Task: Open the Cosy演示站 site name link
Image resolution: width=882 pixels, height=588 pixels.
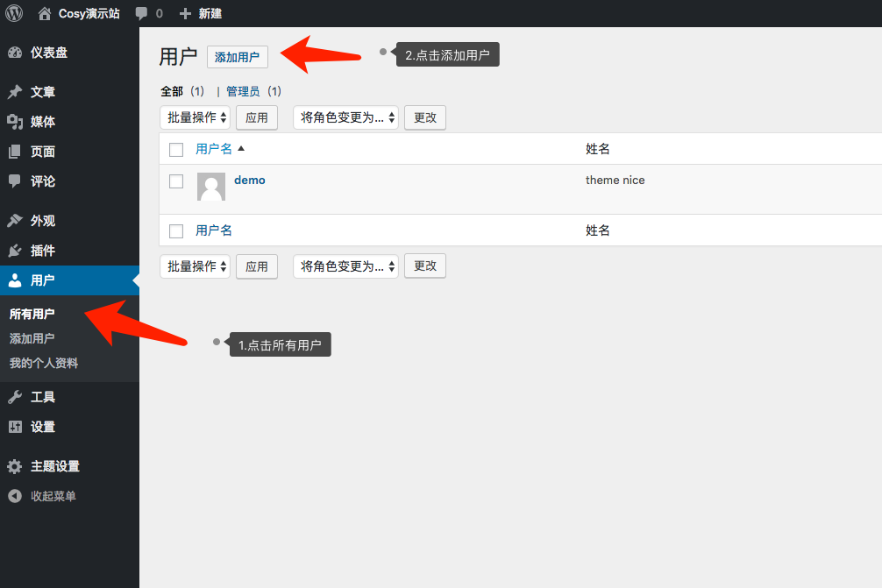Action: [89, 13]
